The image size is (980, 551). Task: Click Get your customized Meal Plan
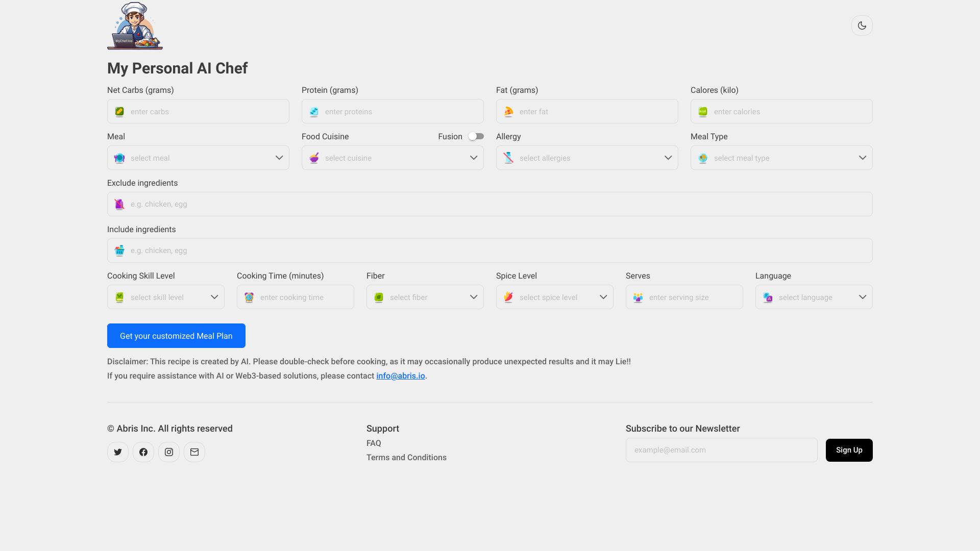pyautogui.click(x=176, y=336)
